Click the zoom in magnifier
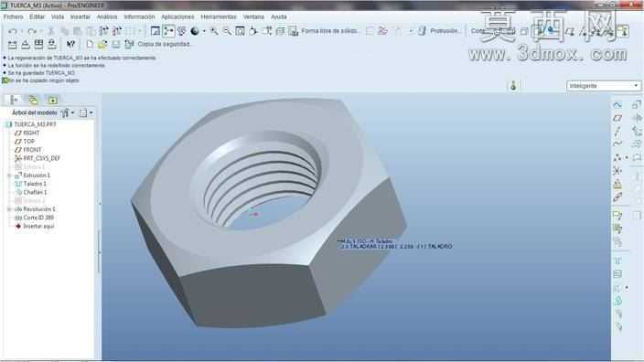The height and width of the screenshot is (362, 644). [x=214, y=31]
